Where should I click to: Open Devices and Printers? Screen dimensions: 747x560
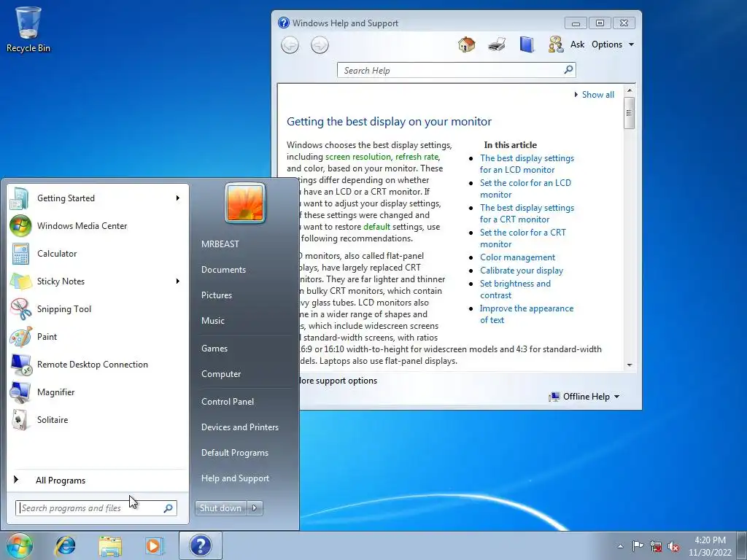pyautogui.click(x=239, y=427)
